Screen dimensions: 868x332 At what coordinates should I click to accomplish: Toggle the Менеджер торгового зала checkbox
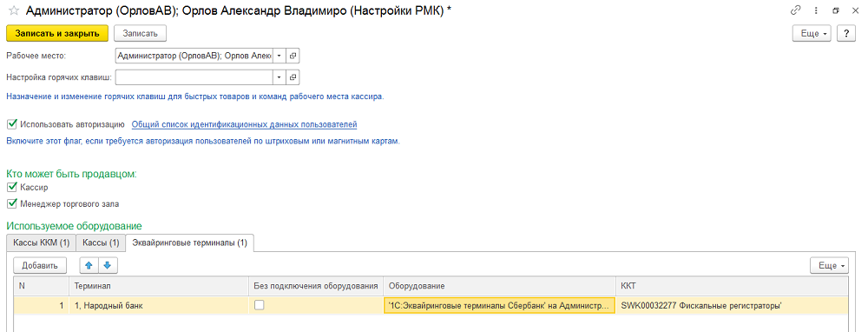point(12,204)
